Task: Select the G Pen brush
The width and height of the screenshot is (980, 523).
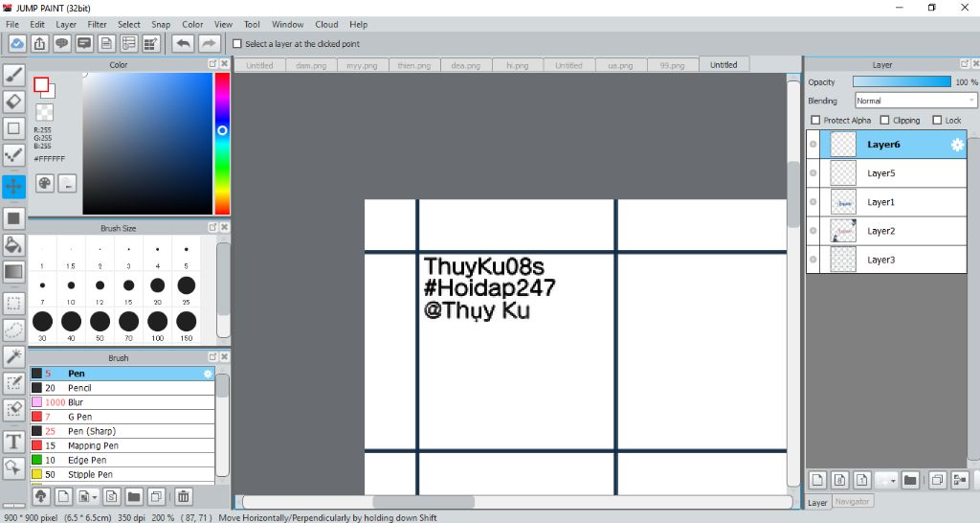Action: [122, 417]
